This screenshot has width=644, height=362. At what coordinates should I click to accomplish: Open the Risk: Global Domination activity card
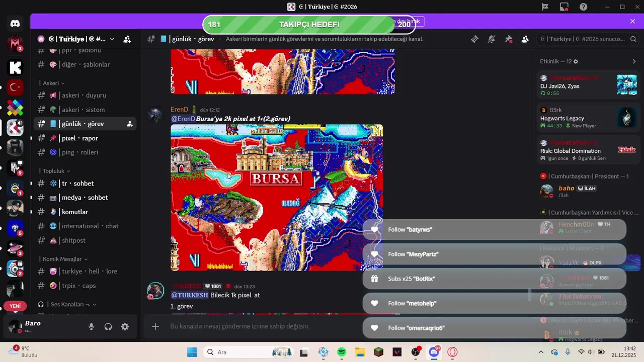(x=588, y=150)
